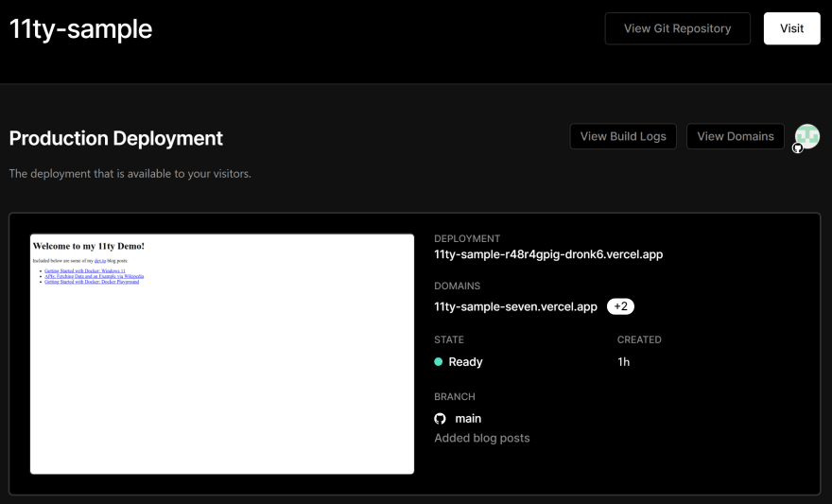This screenshot has width=832, height=504.
Task: Click 'Welcome to my 11ty Demo!' in preview
Action: (x=89, y=246)
